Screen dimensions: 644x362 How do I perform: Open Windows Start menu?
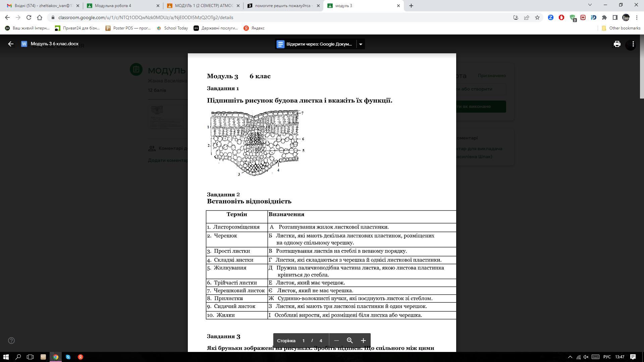(6, 357)
